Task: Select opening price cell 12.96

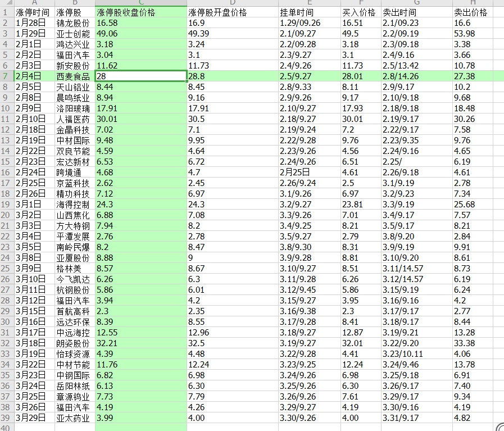Action: (x=233, y=332)
